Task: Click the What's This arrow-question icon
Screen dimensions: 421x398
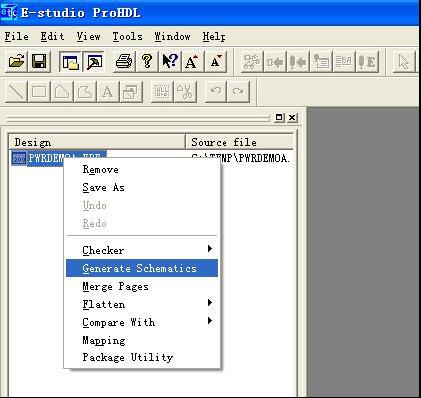Action: [170, 61]
